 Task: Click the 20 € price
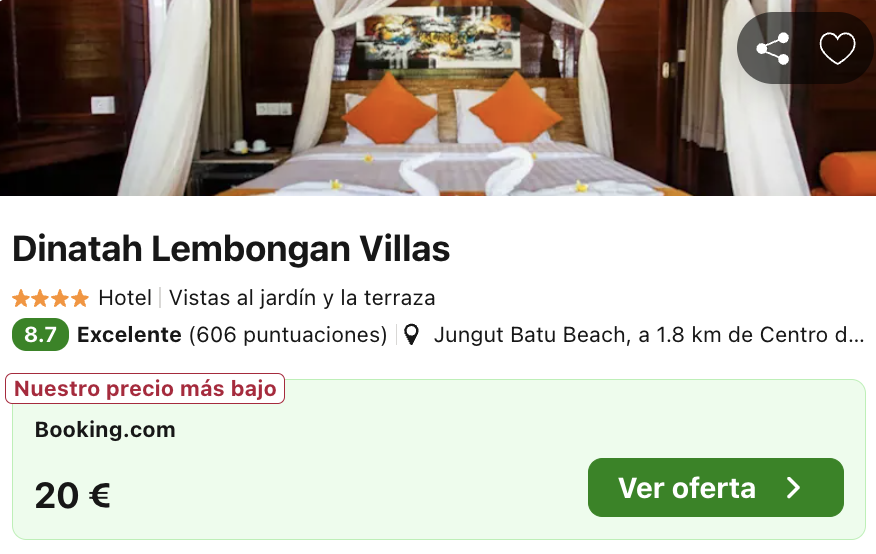(x=73, y=495)
